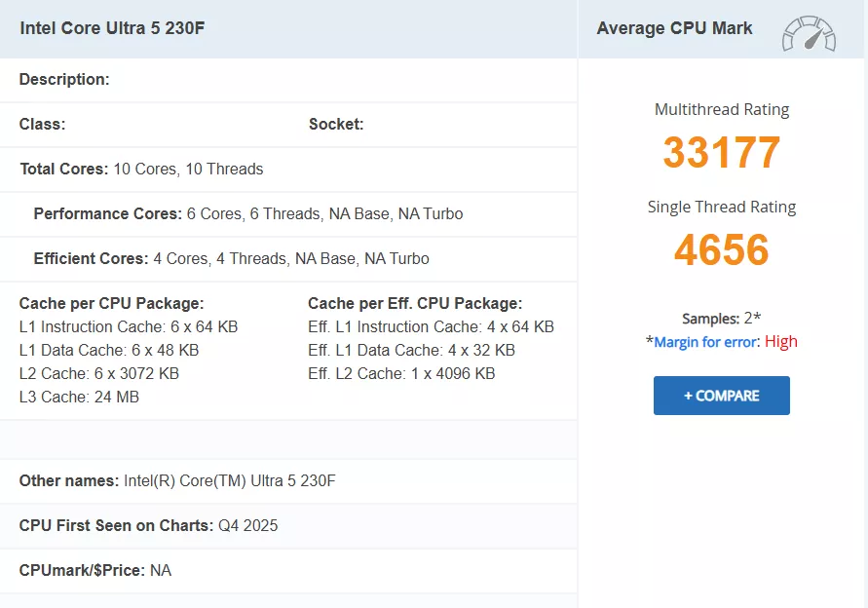Select the Samples: 2* label
This screenshot has height=608, width=868.
pos(721,319)
